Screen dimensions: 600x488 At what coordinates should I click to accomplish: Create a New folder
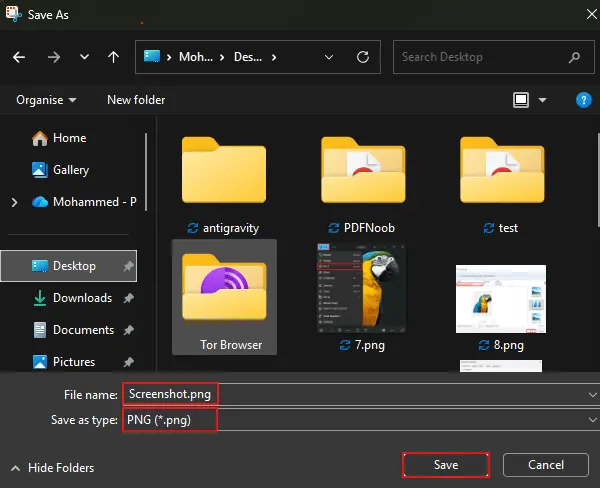(136, 100)
